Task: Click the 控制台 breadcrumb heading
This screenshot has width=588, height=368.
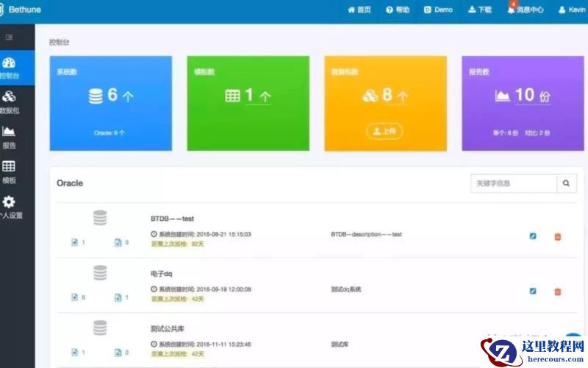Action: pos(60,42)
